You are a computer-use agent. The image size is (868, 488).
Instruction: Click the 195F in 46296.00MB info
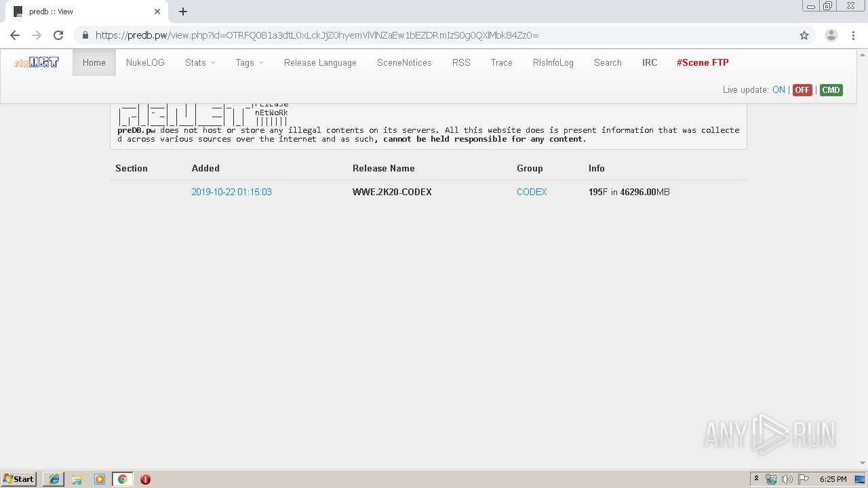point(629,192)
